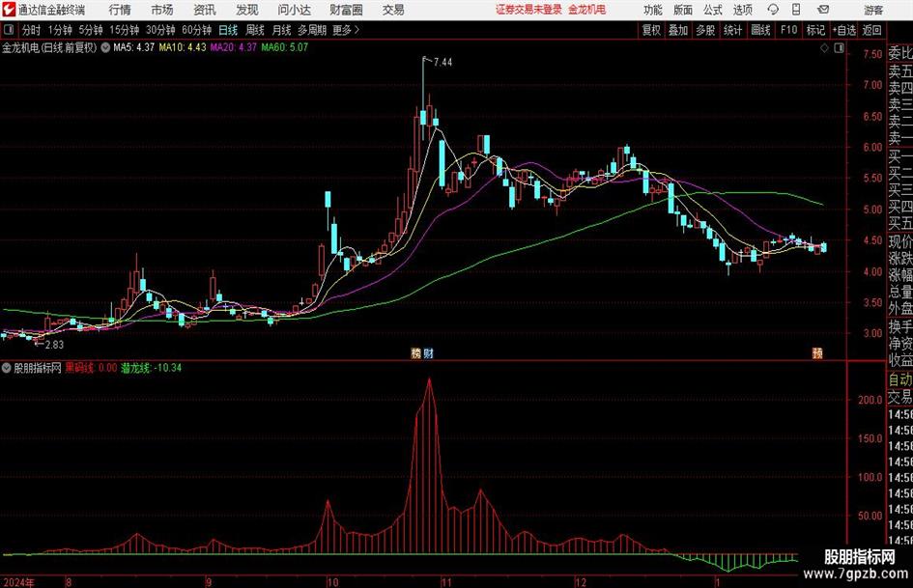Switch to the 分时 period tab
The width and height of the screenshot is (913, 588).
(31, 30)
